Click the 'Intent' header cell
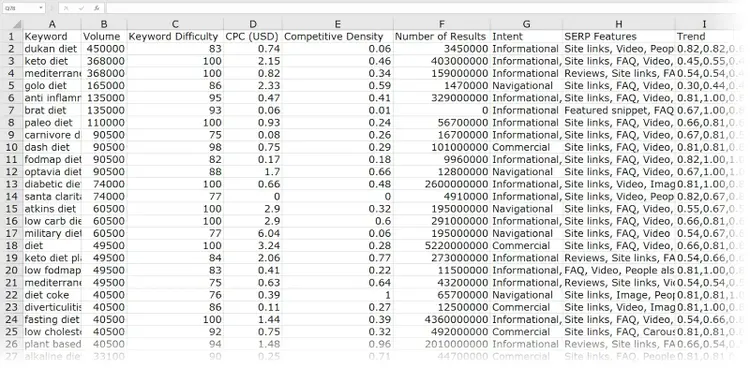This screenshot has height=368, width=750. click(526, 36)
